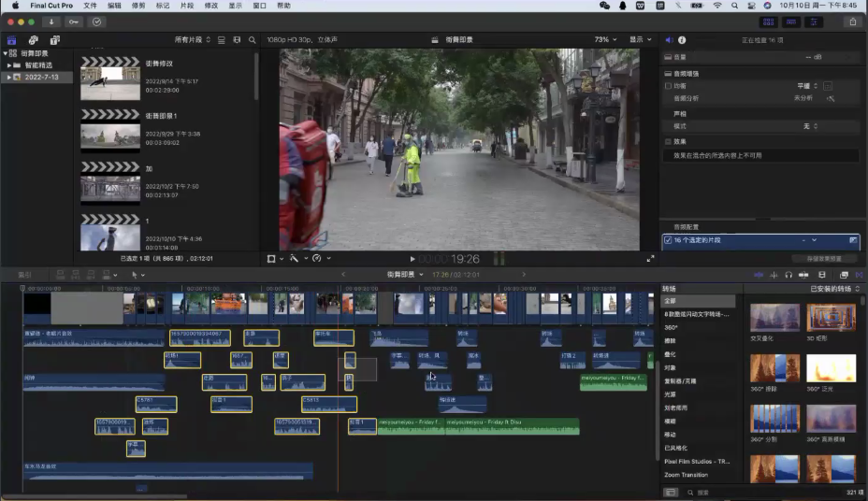Expand the viewer to full screen
Screen dimensions: 868x501
coord(650,258)
